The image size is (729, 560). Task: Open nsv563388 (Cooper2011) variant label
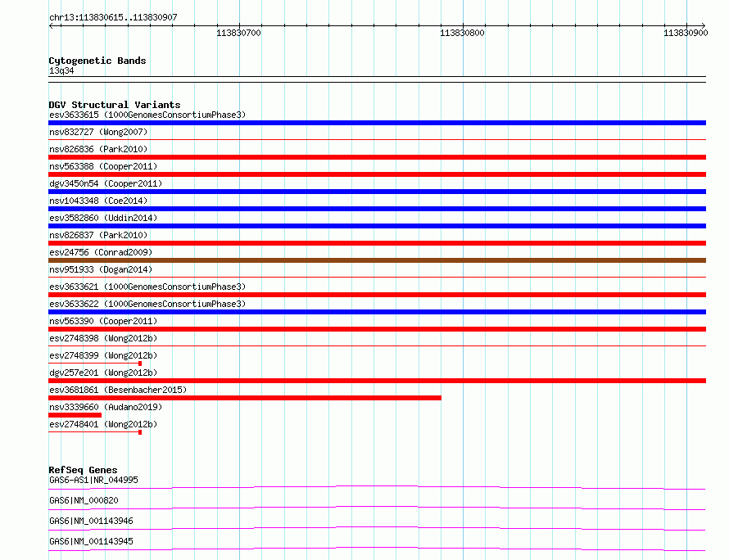coord(103,166)
